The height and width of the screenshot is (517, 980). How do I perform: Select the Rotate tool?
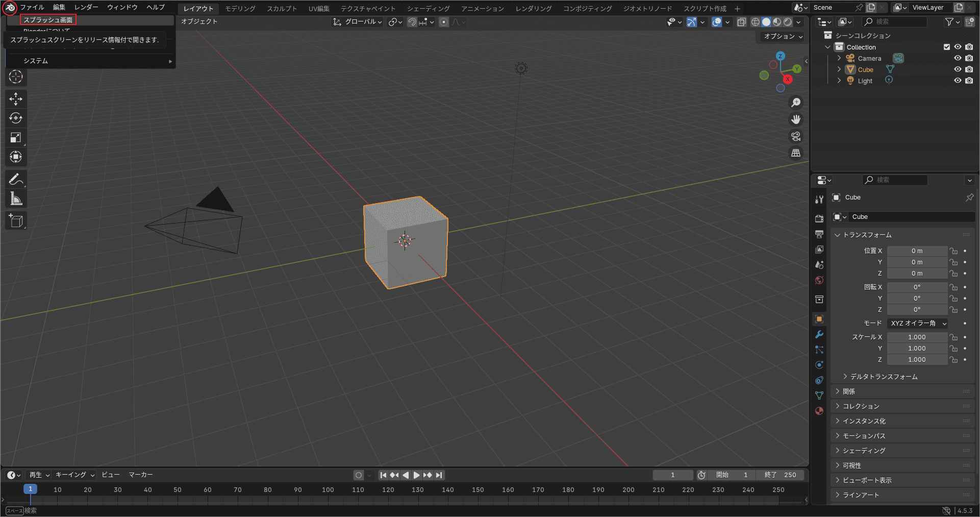[x=16, y=118]
